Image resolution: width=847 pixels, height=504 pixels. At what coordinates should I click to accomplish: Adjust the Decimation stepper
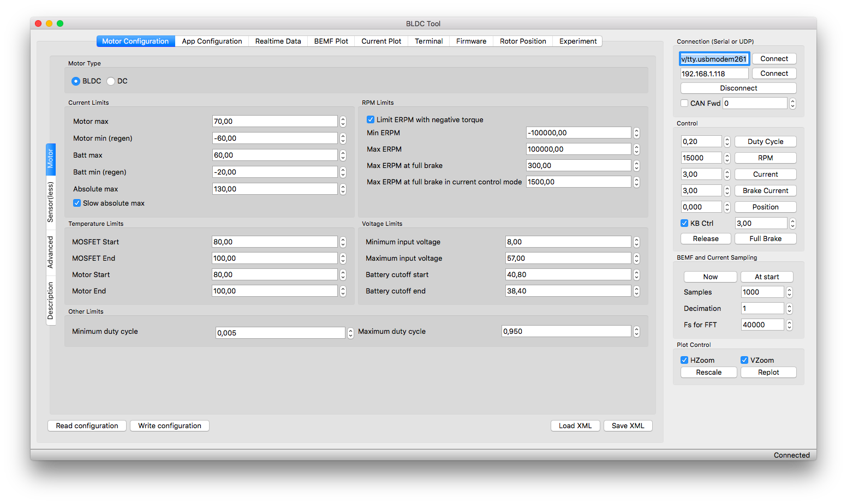click(789, 309)
